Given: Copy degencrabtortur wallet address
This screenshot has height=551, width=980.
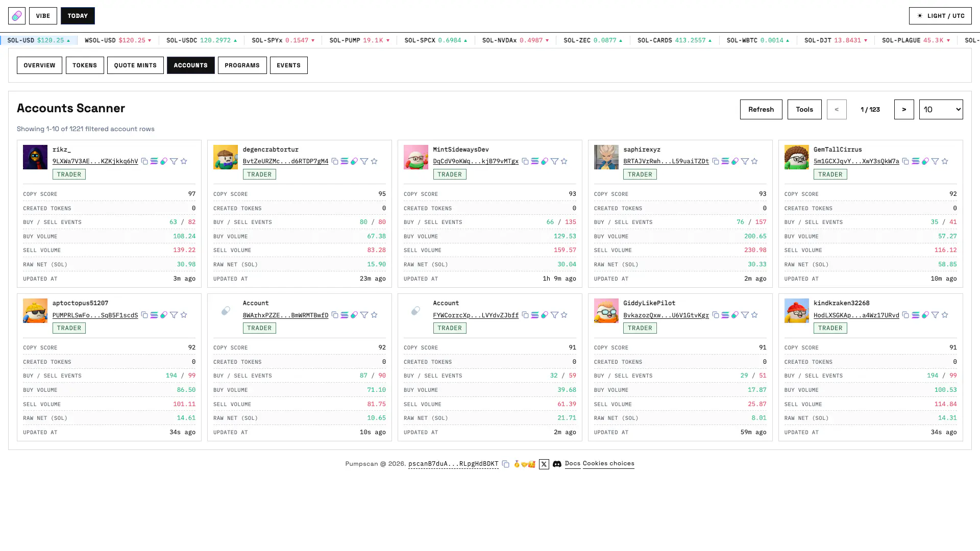Looking at the screenshot, I should tap(335, 161).
